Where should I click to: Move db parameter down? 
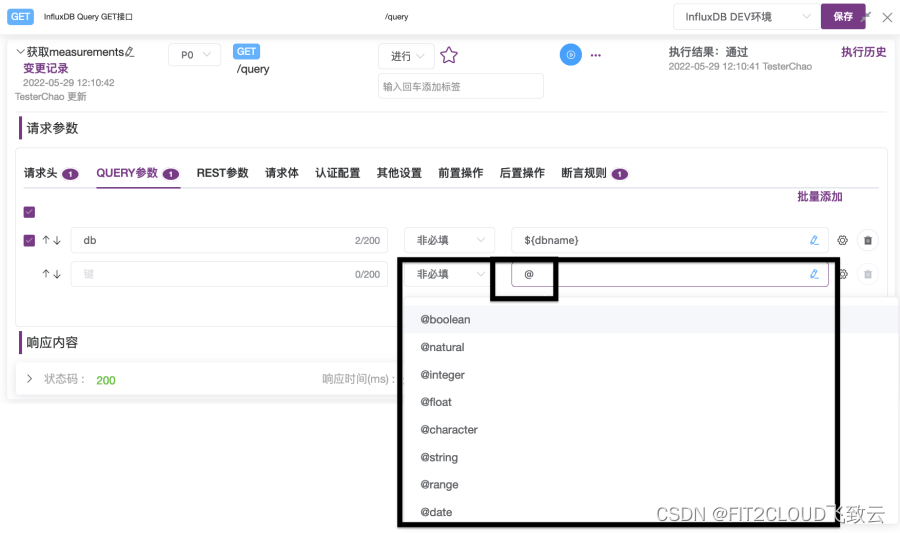pos(57,240)
